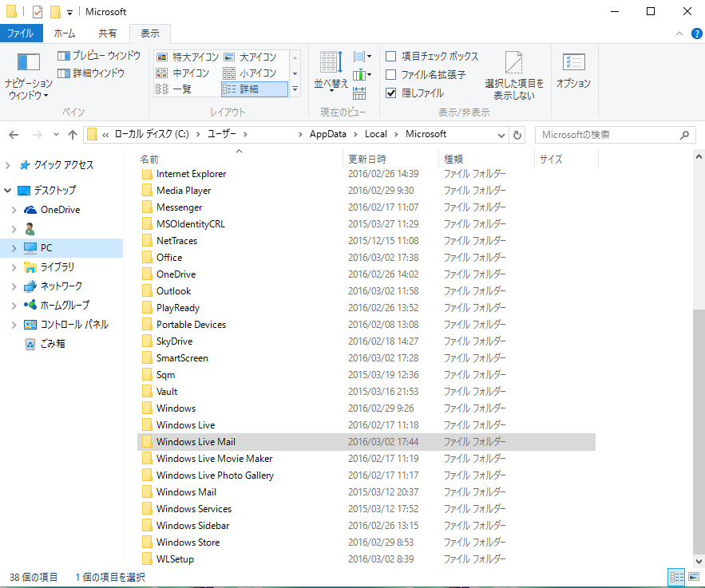
Task: Select Details (詳細) layout
Action: tap(255, 89)
